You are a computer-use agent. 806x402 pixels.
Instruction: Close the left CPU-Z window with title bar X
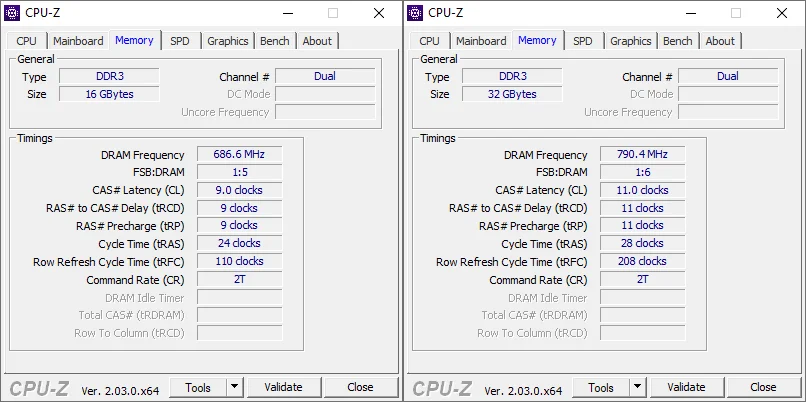pyautogui.click(x=379, y=13)
